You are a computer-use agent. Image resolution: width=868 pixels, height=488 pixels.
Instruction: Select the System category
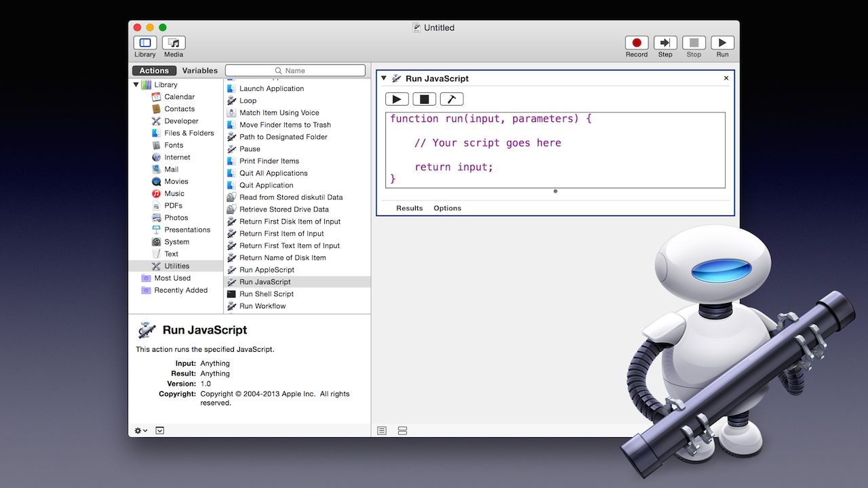[x=176, y=242]
